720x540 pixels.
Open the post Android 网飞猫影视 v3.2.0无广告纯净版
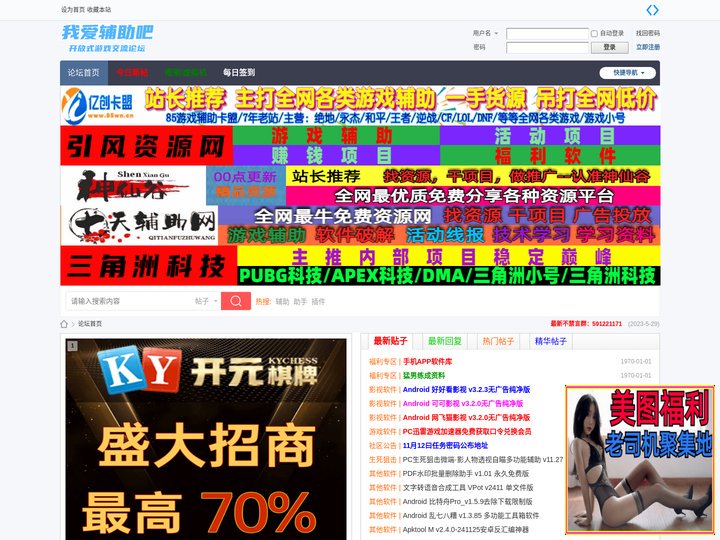point(467,417)
